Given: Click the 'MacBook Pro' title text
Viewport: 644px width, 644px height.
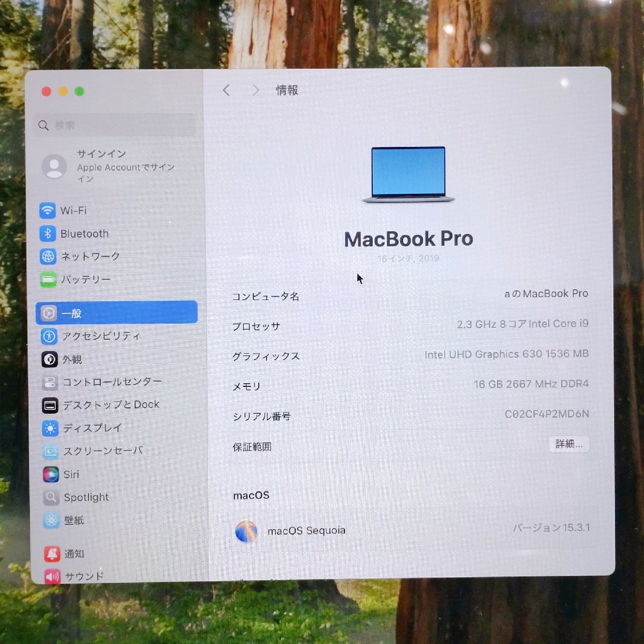Looking at the screenshot, I should [408, 239].
